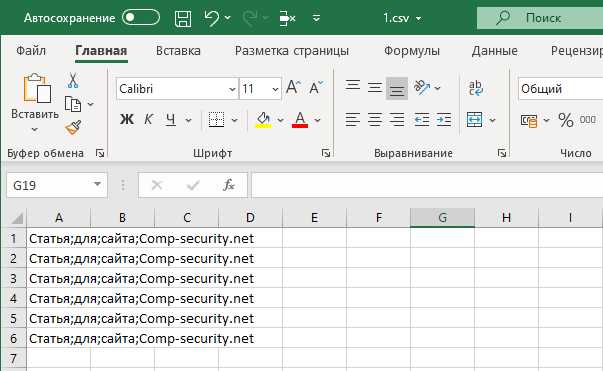Viewport: 603px width, 371px height.
Task: Click the Orientation text rotate icon
Action: click(422, 87)
